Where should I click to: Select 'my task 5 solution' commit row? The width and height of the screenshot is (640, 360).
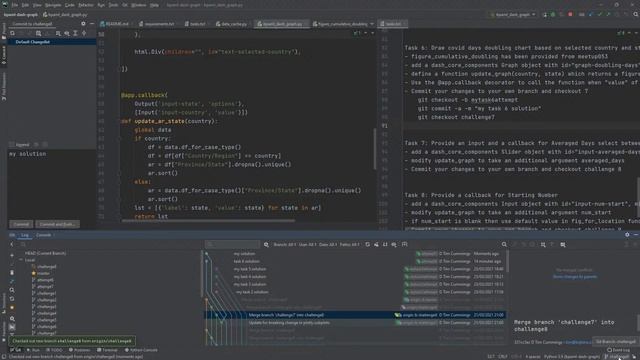pos(354,269)
